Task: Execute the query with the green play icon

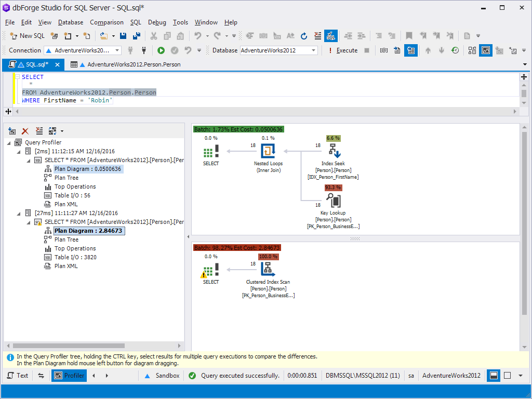Action: [161, 50]
